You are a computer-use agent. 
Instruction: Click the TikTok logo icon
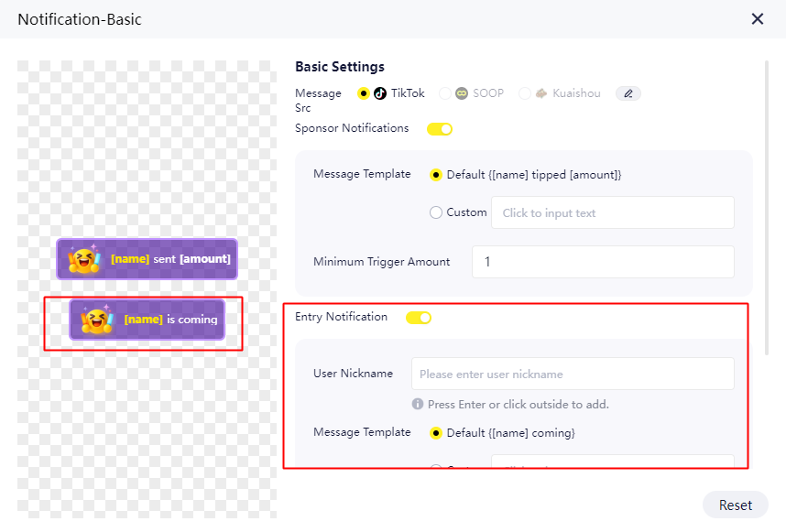pos(380,93)
